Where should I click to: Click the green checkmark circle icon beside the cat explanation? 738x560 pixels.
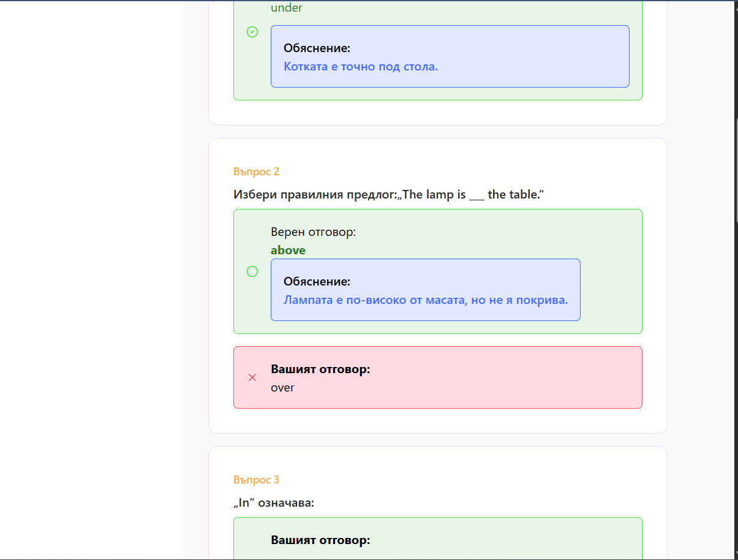pos(252,32)
